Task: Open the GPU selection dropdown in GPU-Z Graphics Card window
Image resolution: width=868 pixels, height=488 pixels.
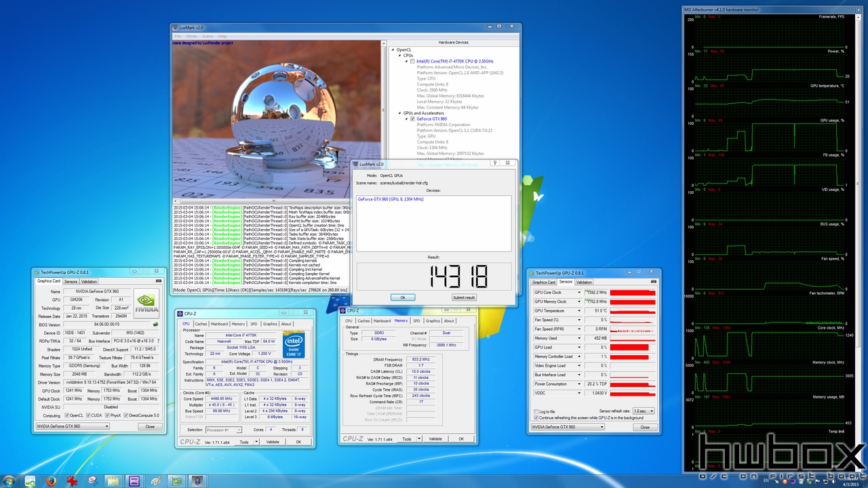Action: tap(73, 426)
